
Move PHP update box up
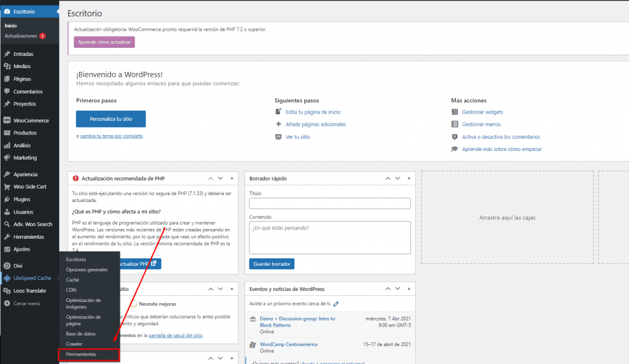point(211,179)
